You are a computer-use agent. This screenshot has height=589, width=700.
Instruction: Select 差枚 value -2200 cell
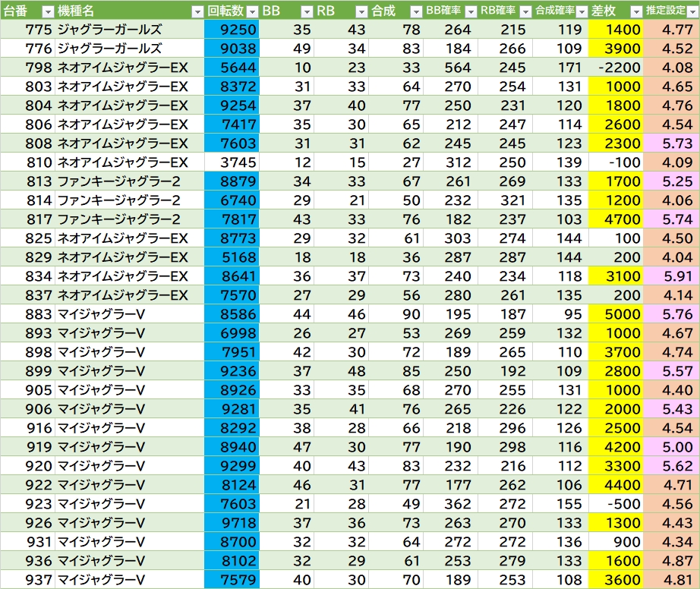[616, 68]
